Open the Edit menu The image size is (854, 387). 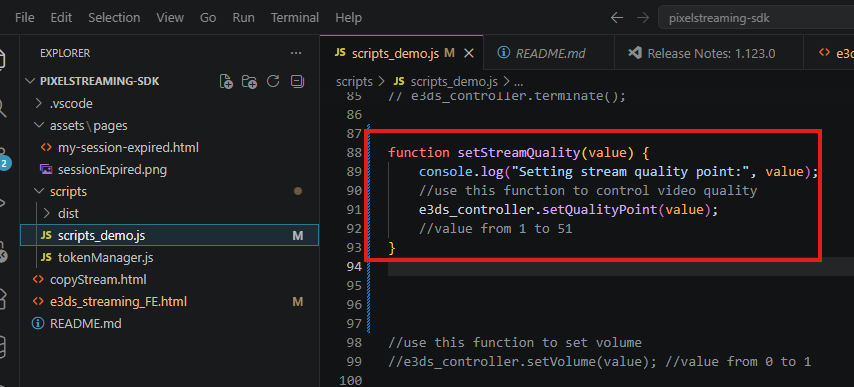coord(61,17)
